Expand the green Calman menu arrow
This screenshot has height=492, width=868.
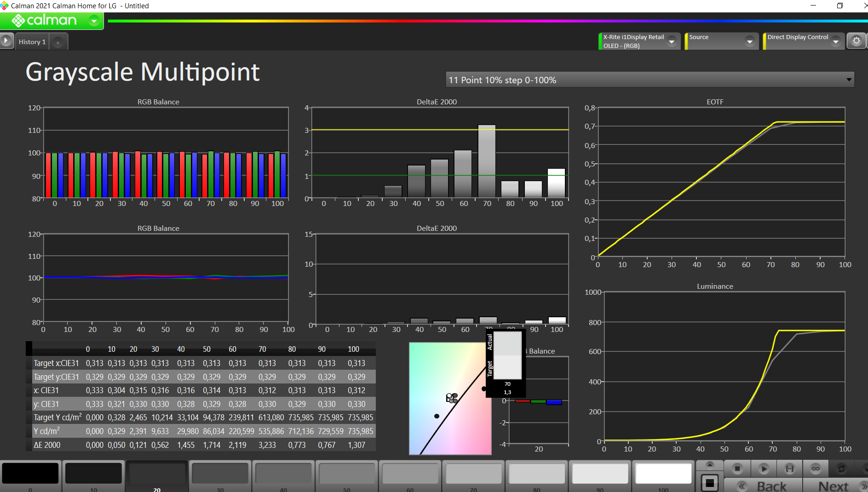94,21
